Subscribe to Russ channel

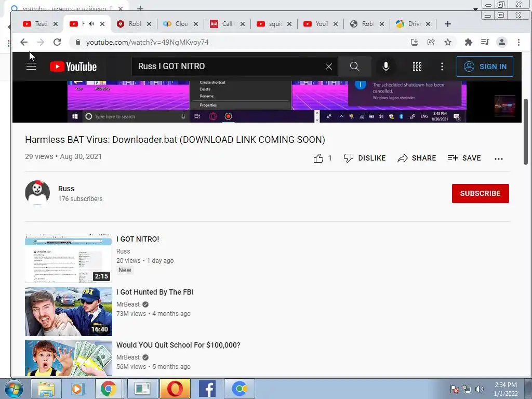point(481,193)
